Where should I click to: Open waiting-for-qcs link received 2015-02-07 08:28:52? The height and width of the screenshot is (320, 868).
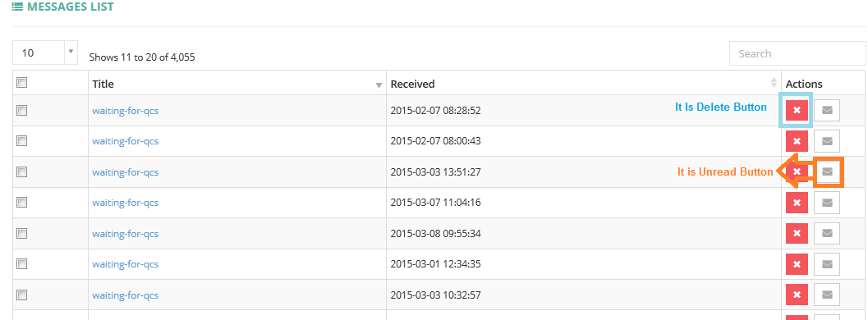125,111
